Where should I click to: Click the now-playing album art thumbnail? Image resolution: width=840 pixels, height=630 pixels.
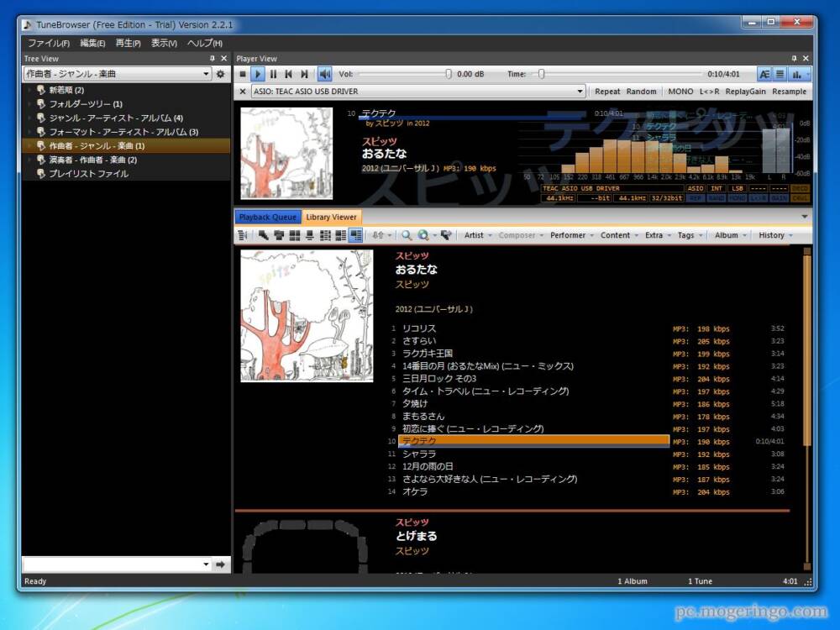click(286, 153)
